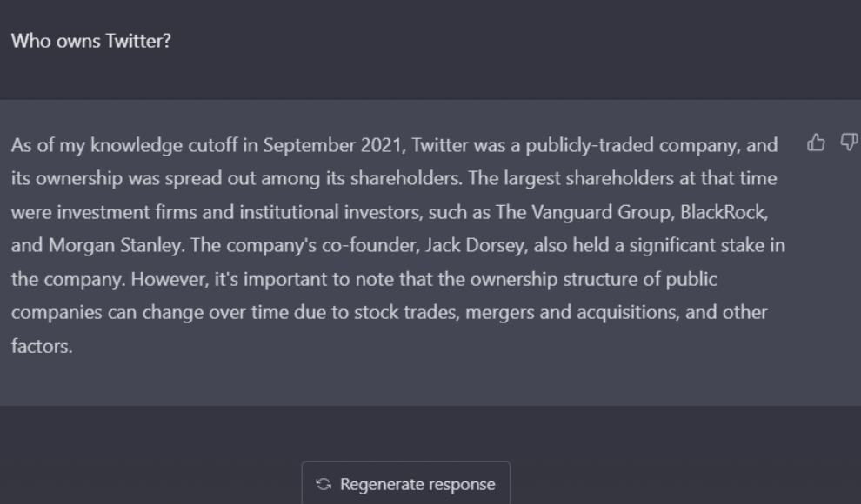Click the final word "factors." in the reply
This screenshot has width=861, height=504.
click(42, 346)
